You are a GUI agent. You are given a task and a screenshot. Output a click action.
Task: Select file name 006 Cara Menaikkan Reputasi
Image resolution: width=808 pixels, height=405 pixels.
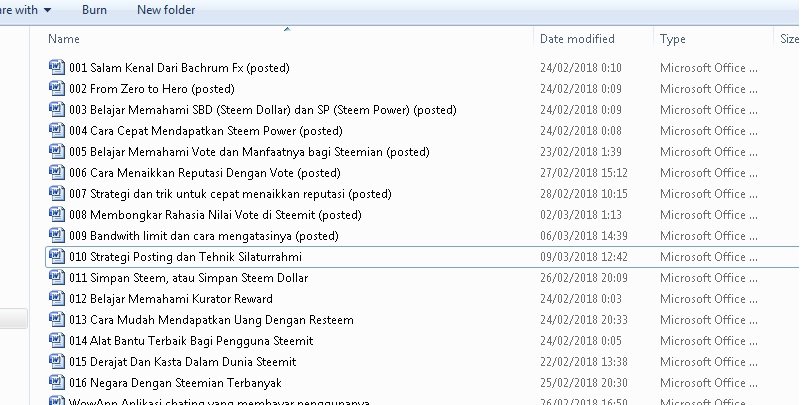[x=205, y=173]
